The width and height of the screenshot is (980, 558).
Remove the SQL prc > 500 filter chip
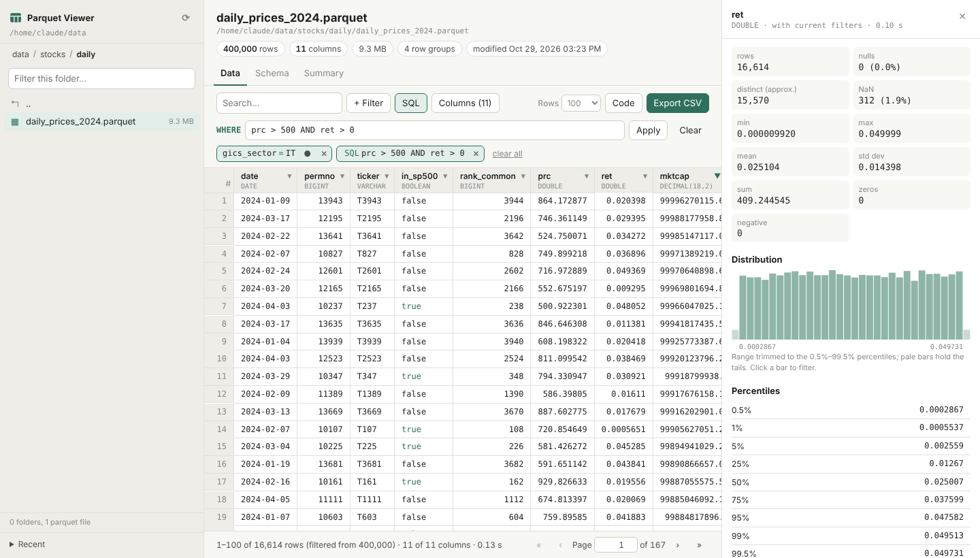tap(476, 154)
